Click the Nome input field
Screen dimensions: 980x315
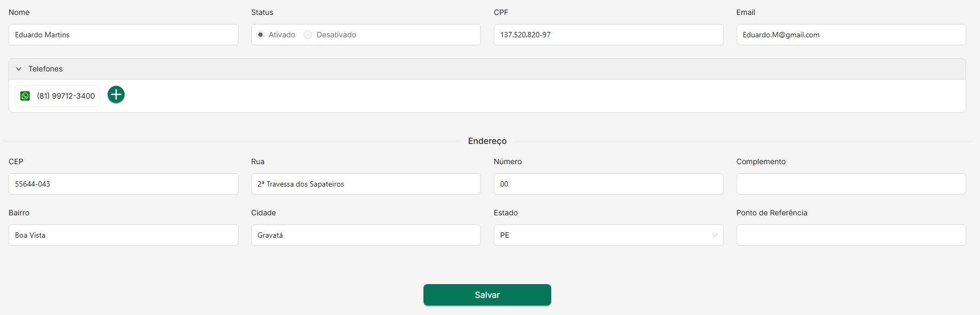point(123,35)
